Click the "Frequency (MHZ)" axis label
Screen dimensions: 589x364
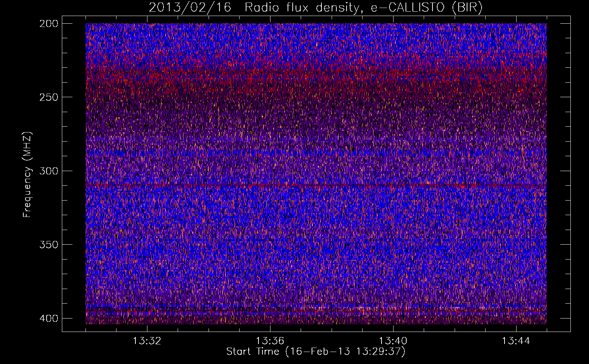click(27, 174)
